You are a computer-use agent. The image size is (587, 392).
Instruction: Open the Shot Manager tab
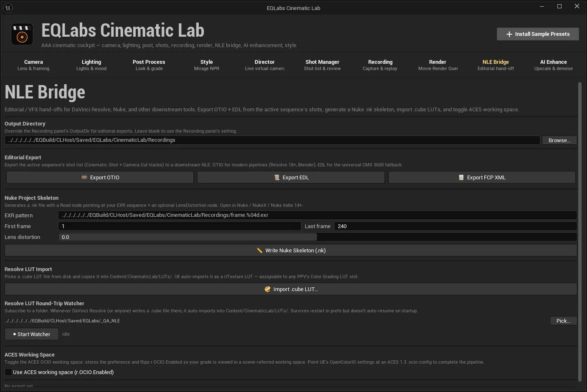(322, 65)
